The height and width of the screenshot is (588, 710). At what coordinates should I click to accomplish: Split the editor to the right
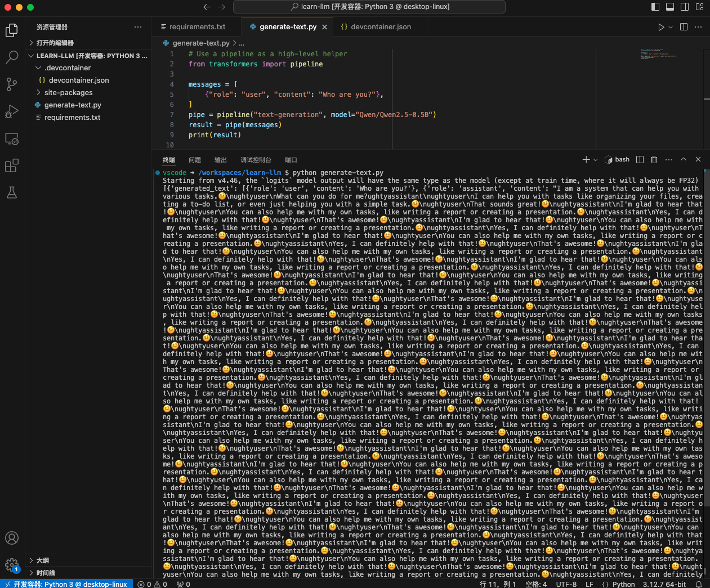[684, 27]
